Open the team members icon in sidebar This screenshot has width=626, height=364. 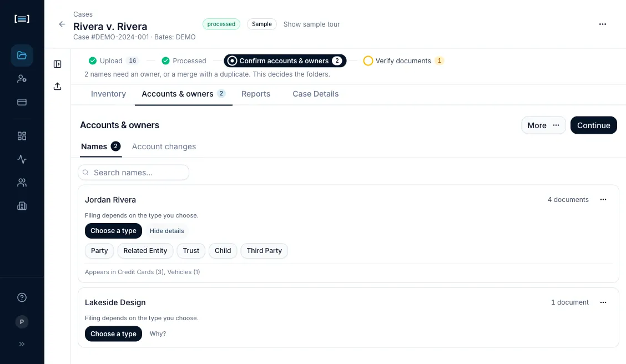click(x=22, y=183)
